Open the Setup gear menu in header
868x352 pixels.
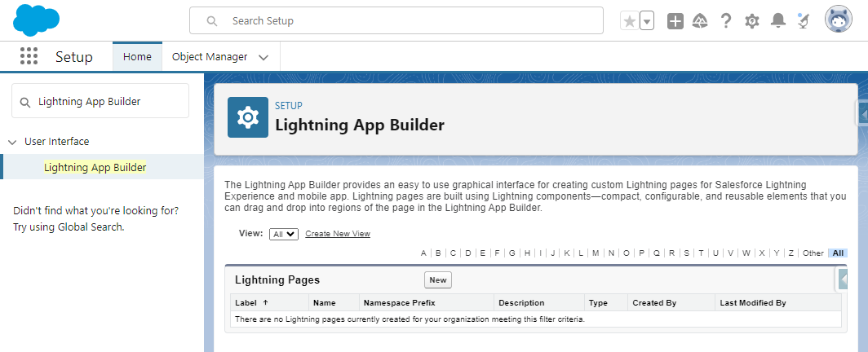752,21
